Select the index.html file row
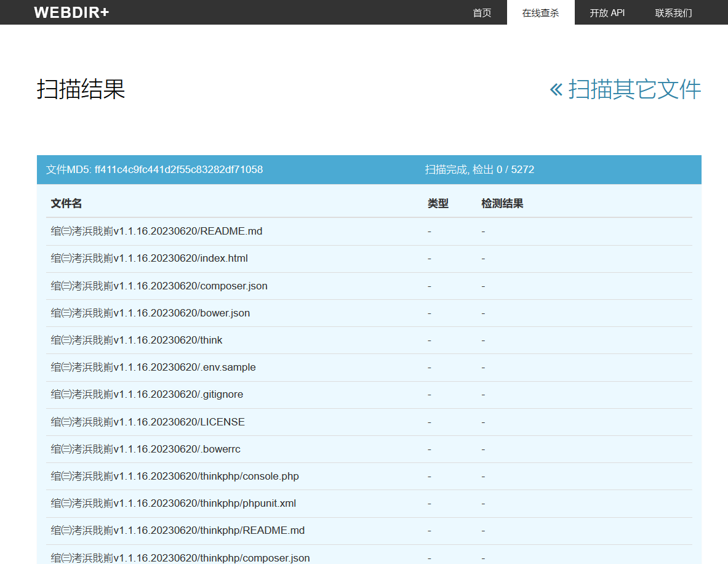Image resolution: width=728 pixels, height=564 pixels. pos(149,258)
